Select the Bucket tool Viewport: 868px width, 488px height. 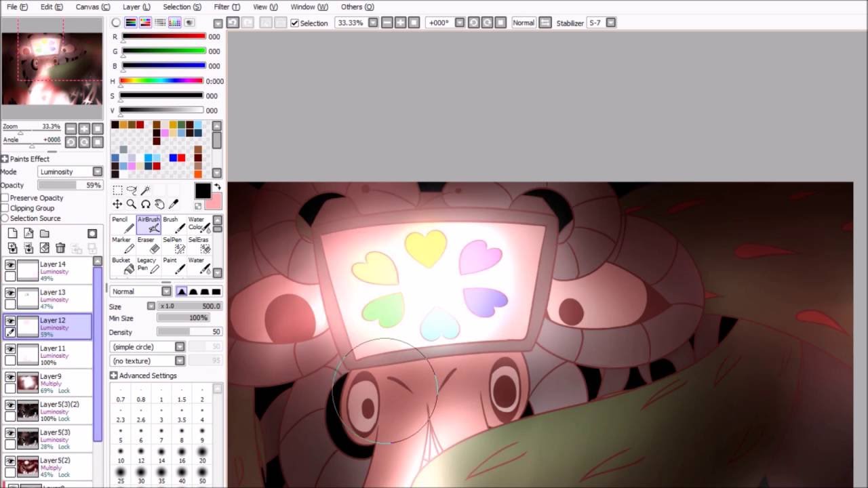point(123,265)
